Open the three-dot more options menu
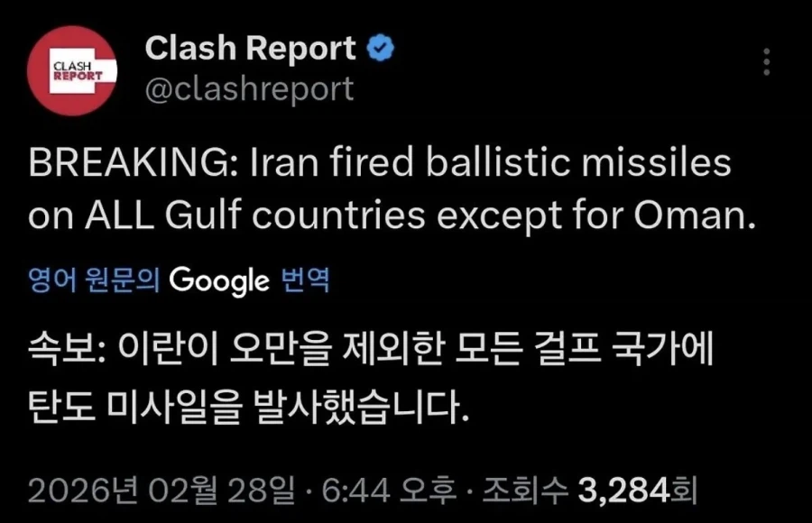The width and height of the screenshot is (812, 523). tap(767, 62)
